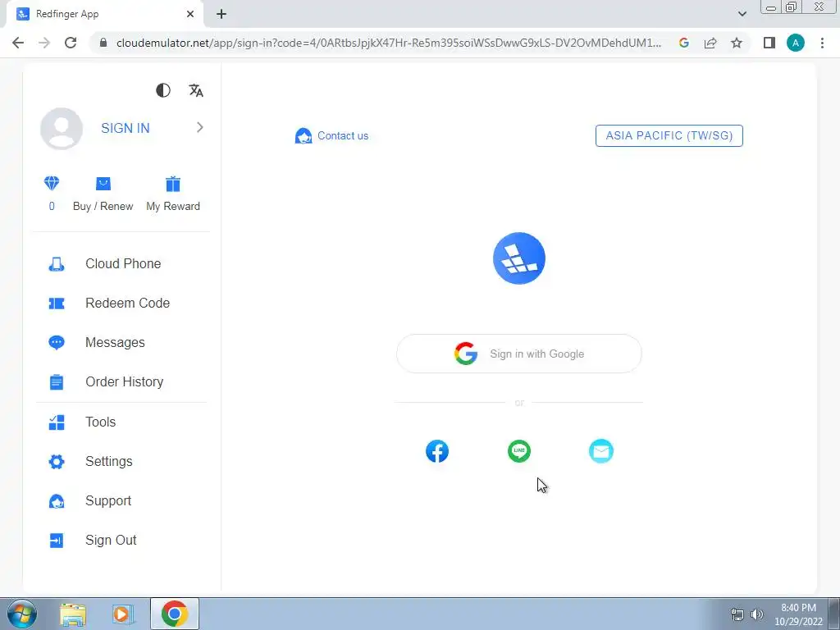Click the diamond points icon
Viewport: 840px width, 630px height.
click(52, 184)
